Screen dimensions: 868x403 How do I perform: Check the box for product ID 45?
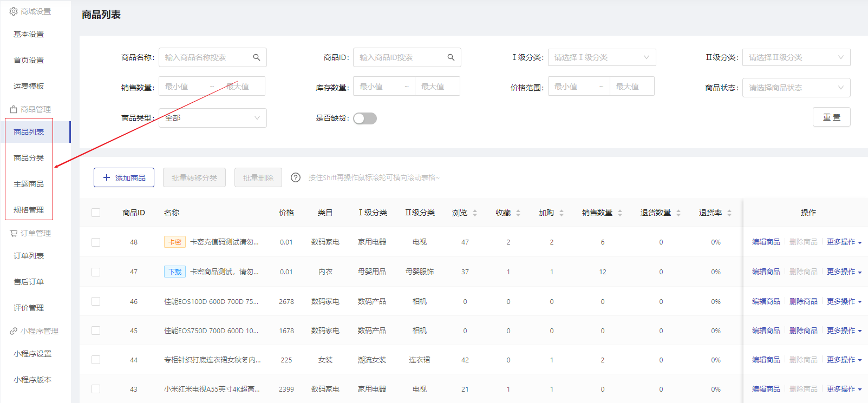click(x=96, y=331)
